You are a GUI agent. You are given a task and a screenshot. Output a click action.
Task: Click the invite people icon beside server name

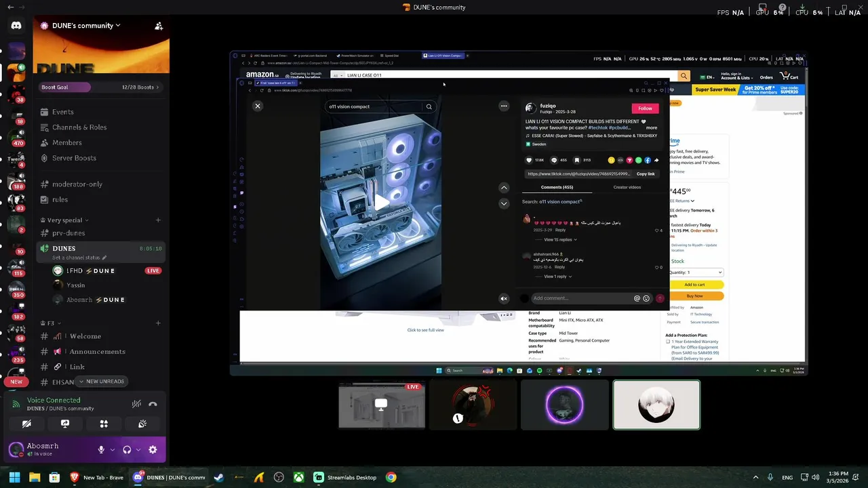[158, 26]
